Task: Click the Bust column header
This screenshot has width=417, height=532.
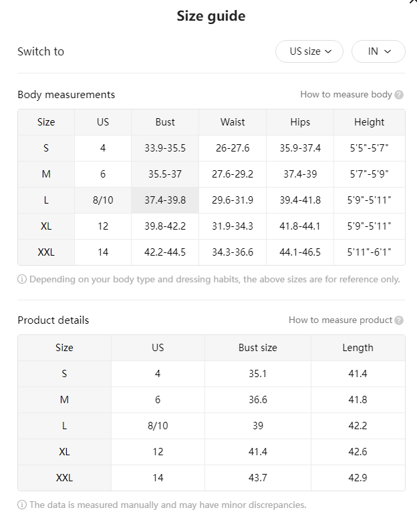Action: click(165, 122)
